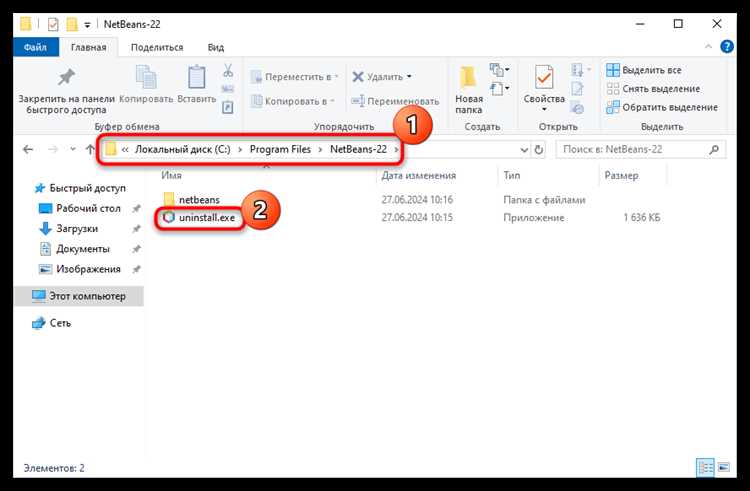Collapse the ribbon with the chevron
Viewport: 750px width, 491px height.
pos(708,46)
